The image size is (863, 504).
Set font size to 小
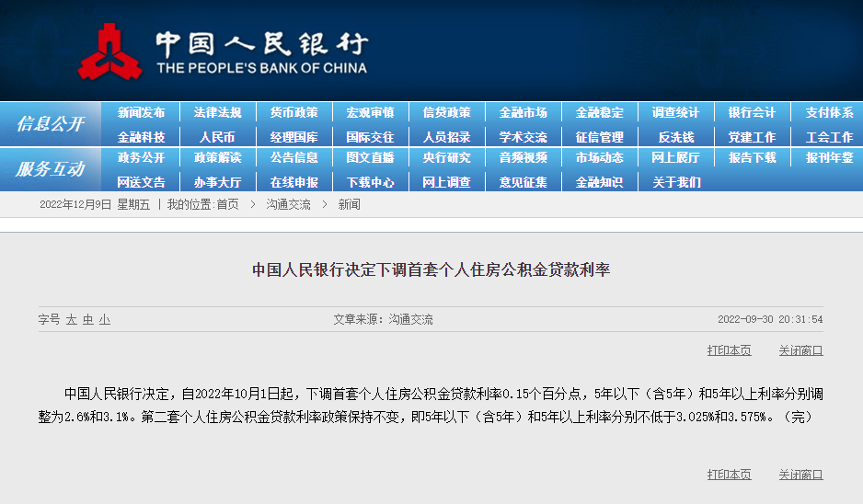[105, 320]
